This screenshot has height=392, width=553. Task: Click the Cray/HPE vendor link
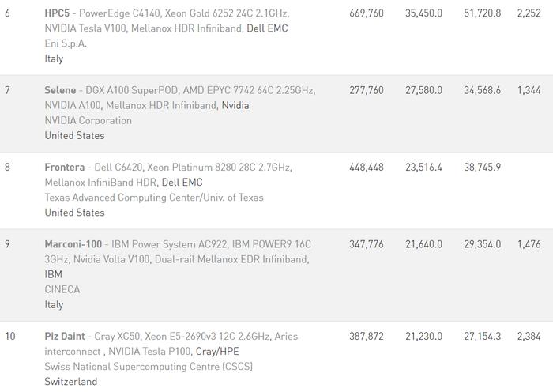(217, 351)
